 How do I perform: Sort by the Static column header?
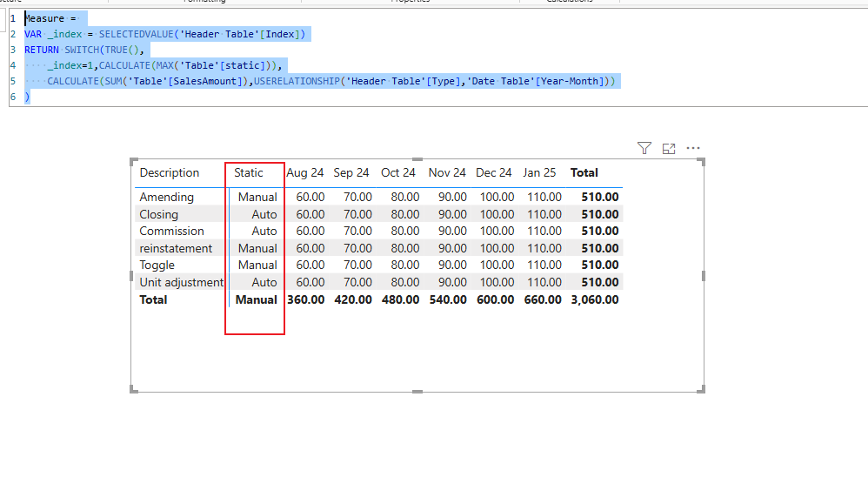click(249, 172)
